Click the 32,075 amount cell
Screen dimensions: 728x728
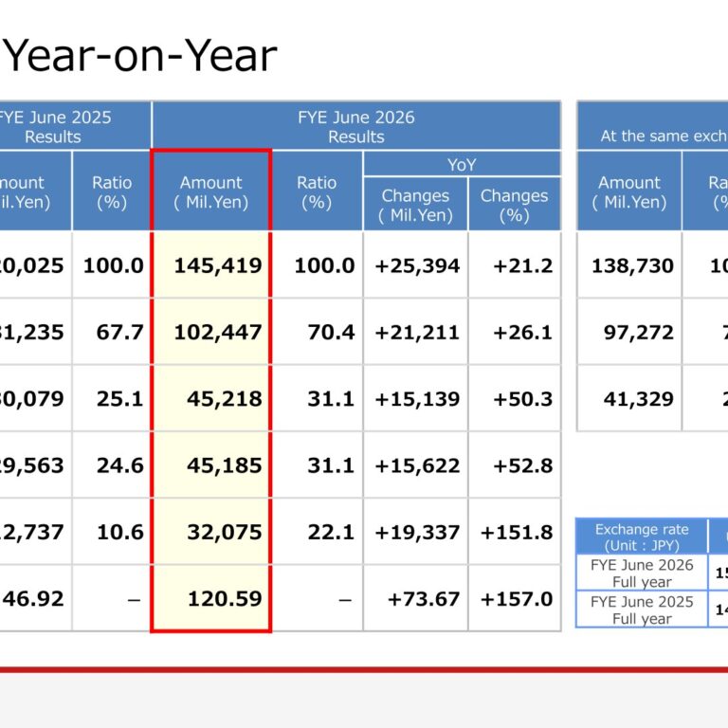(x=211, y=531)
